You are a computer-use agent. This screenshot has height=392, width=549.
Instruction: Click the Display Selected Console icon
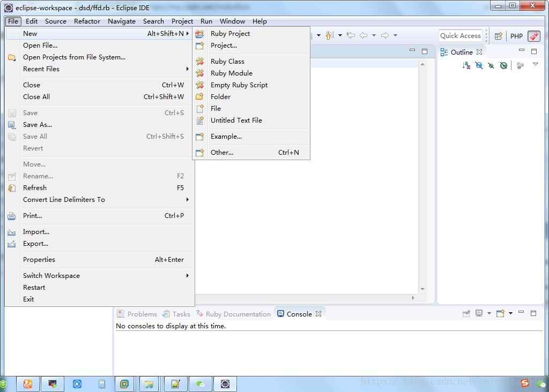pyautogui.click(x=479, y=313)
